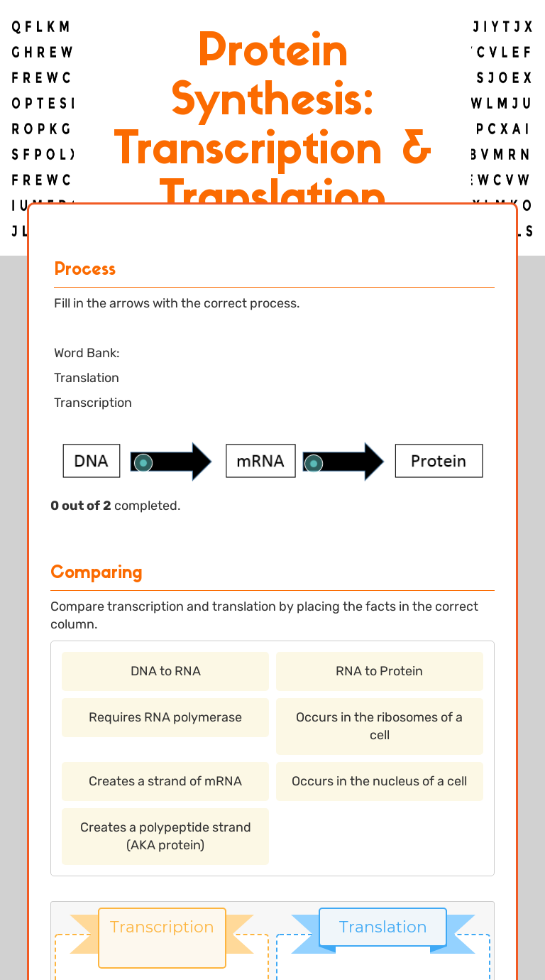
Task: Click the Translation column header
Action: (x=382, y=927)
